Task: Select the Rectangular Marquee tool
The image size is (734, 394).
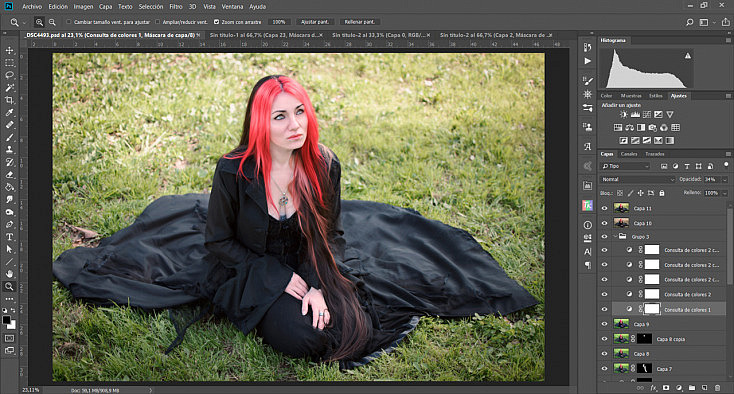Action: (9, 63)
